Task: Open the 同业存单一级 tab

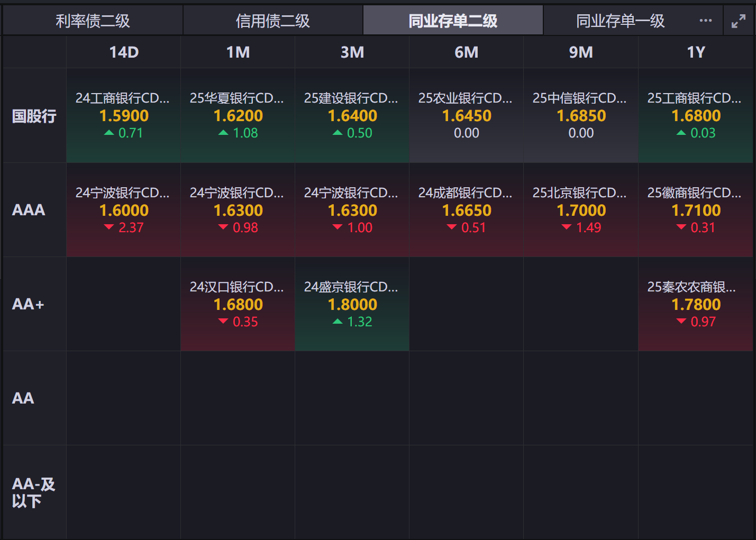Action: click(620, 21)
